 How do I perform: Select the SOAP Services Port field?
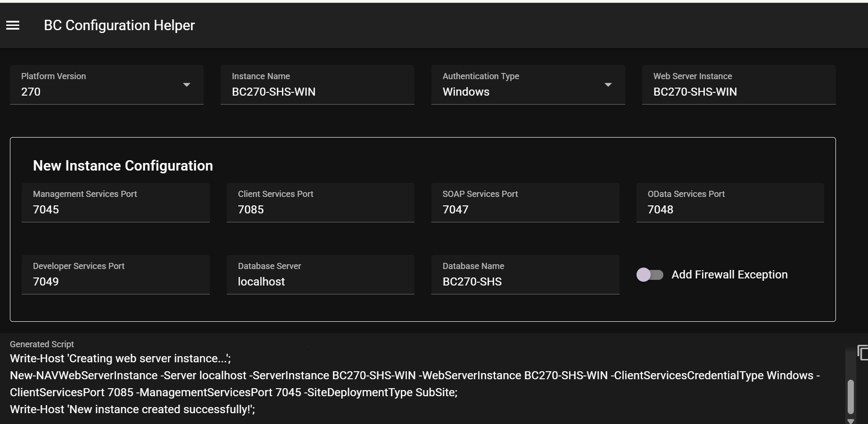[x=525, y=203]
